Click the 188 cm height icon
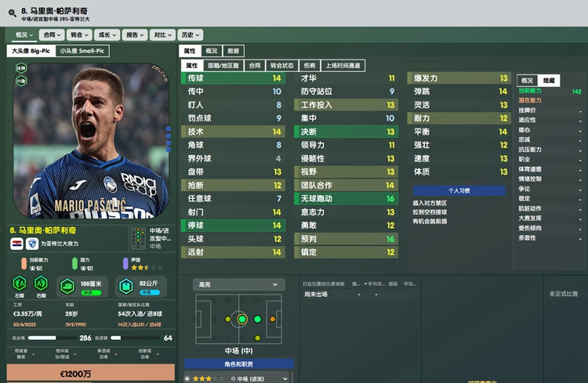The width and height of the screenshot is (588, 383). [67, 287]
